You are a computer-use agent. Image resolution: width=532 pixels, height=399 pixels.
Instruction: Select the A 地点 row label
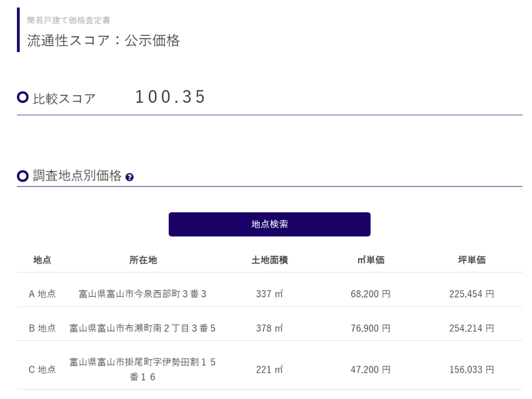point(42,294)
